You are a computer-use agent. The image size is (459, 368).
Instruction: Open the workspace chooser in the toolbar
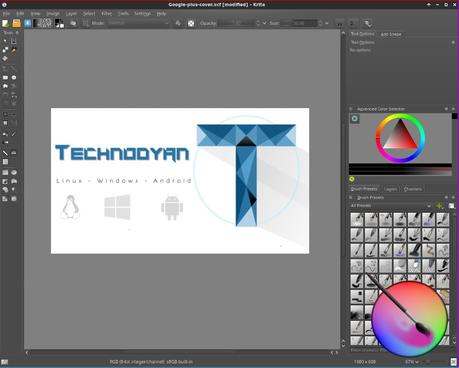point(367,24)
